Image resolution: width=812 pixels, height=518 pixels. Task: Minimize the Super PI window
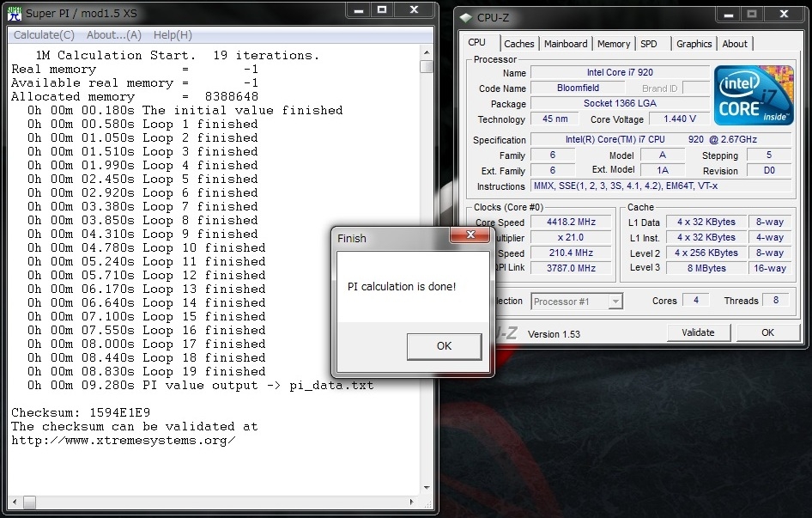[x=358, y=10]
